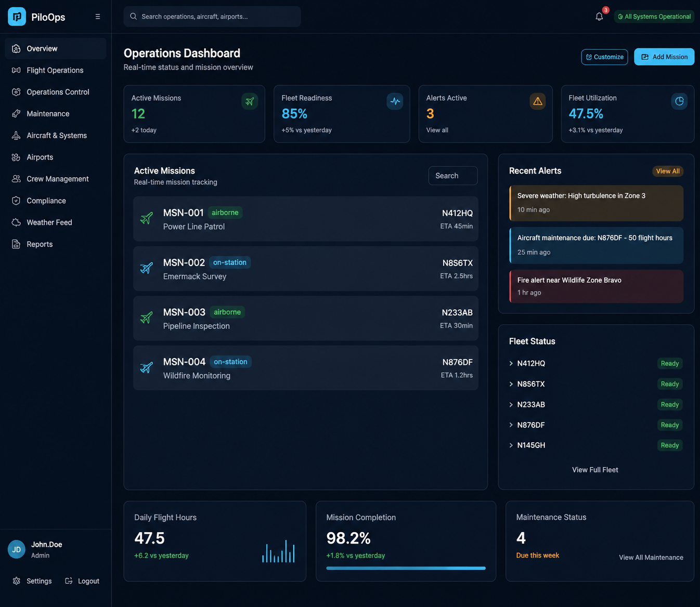Open the Severe weather turbulence alert
Viewport: 700px width, 607px height.
(x=596, y=203)
